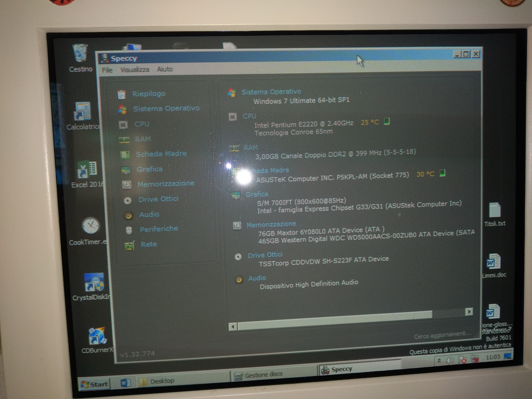The height and width of the screenshot is (399, 532).
Task: Switch to Gestione disco taskbar button
Action: (x=273, y=375)
